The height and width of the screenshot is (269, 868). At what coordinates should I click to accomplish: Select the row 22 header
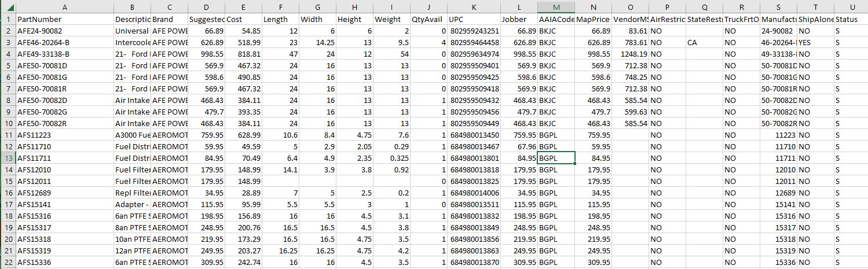[8, 262]
